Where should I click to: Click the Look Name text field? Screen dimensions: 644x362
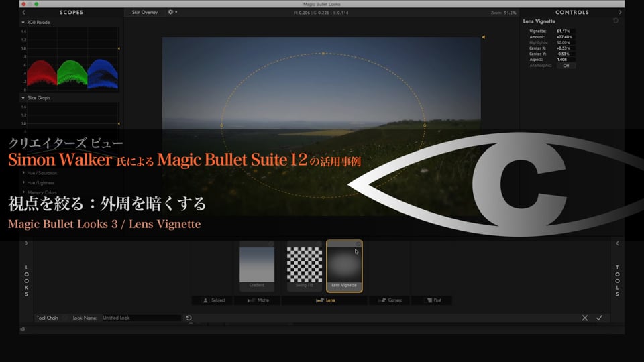142,318
